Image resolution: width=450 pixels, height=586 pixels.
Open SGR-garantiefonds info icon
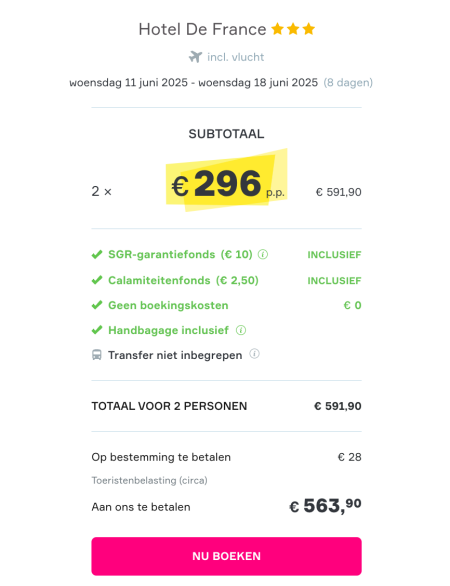click(x=263, y=255)
